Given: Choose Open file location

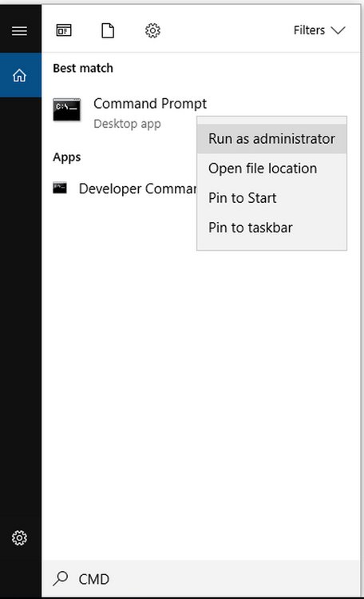Looking at the screenshot, I should click(x=271, y=169).
